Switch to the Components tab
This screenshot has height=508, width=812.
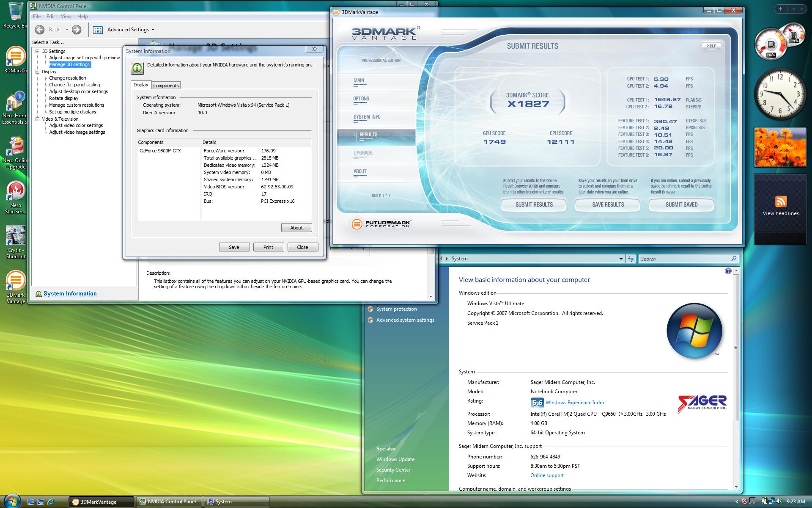point(166,86)
